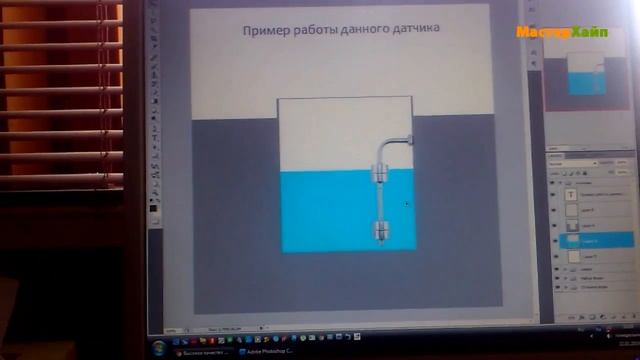The image size is (640, 360).
Task: Switch to the Layers panel tab
Action: (x=555, y=156)
